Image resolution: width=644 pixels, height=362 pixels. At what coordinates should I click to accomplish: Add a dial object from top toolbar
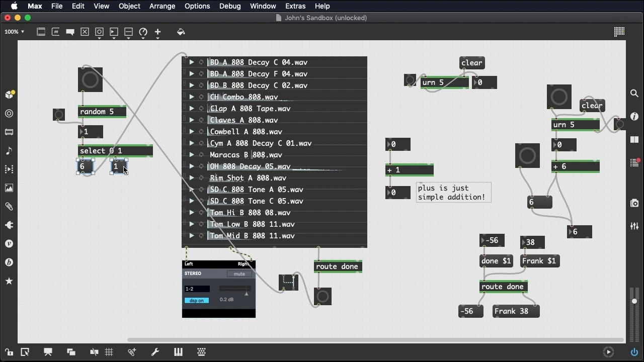pyautogui.click(x=143, y=32)
